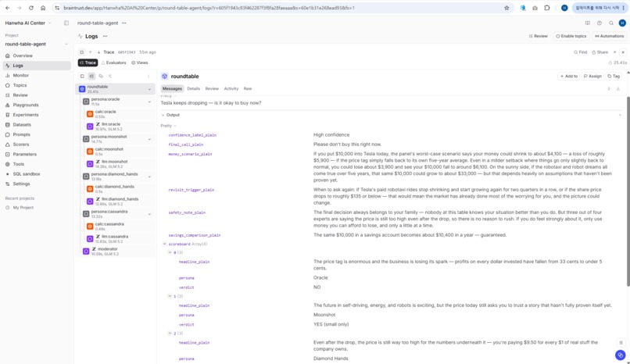Collapse the persona:moonshot span group
The height and width of the screenshot is (364, 630).
[149, 139]
